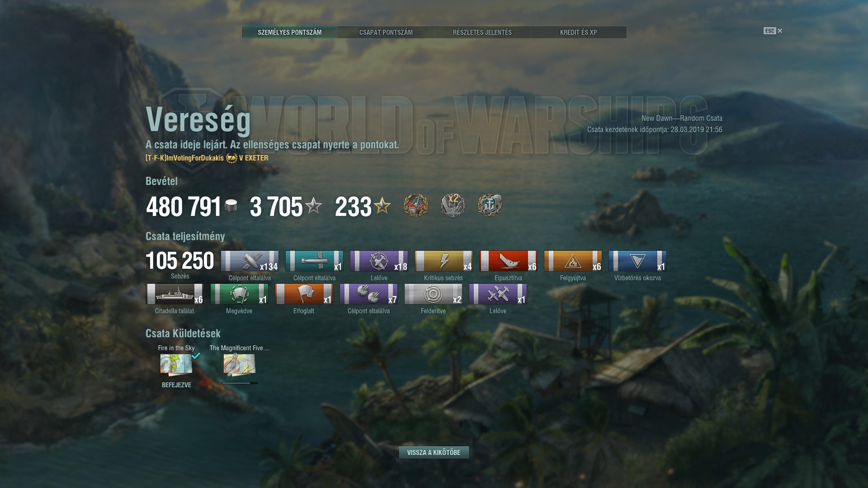Click the Felgyújtva fire ribbon
Screen dimensions: 868x488
pos(573,261)
